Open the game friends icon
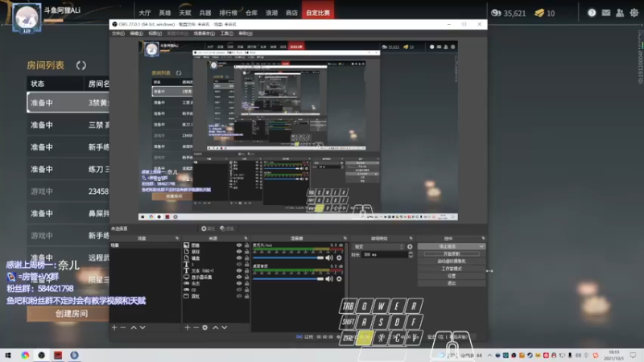This screenshot has width=644, height=362. tap(620, 13)
